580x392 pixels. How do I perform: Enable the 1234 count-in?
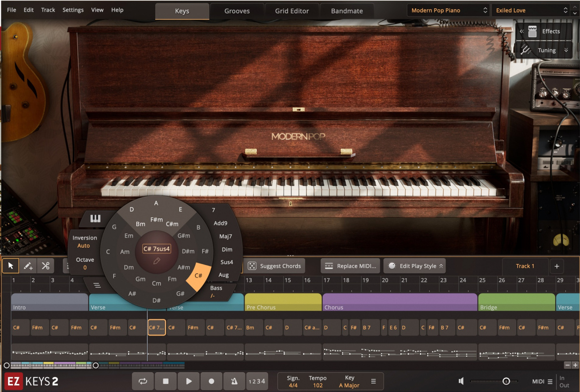pos(257,381)
